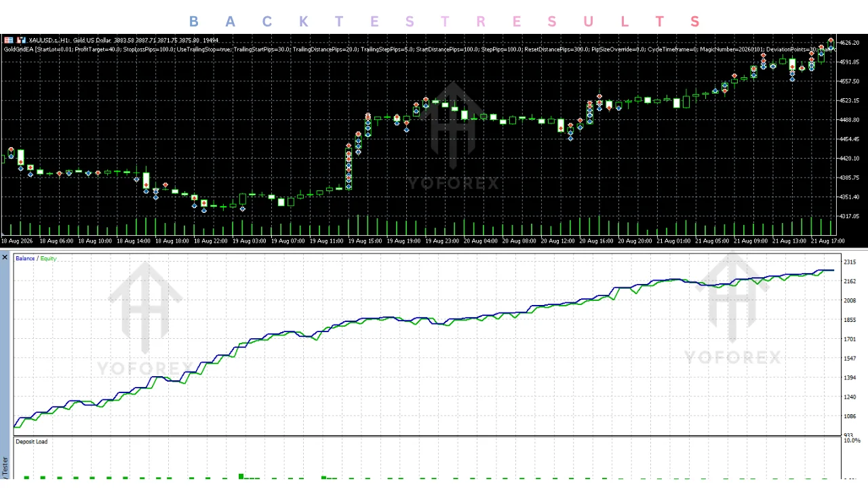Viewport: 868px width, 488px height.
Task: Click the 20 Aug 12:00 time label
Action: 558,241
